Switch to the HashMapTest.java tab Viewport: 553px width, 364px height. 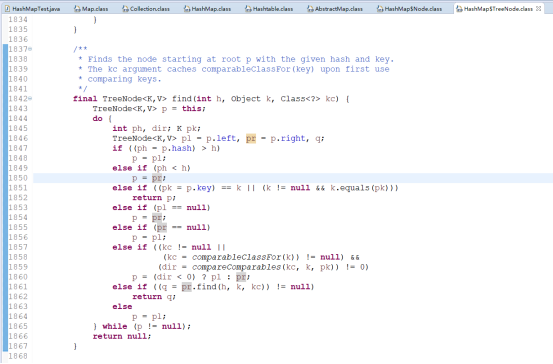tap(32, 8)
